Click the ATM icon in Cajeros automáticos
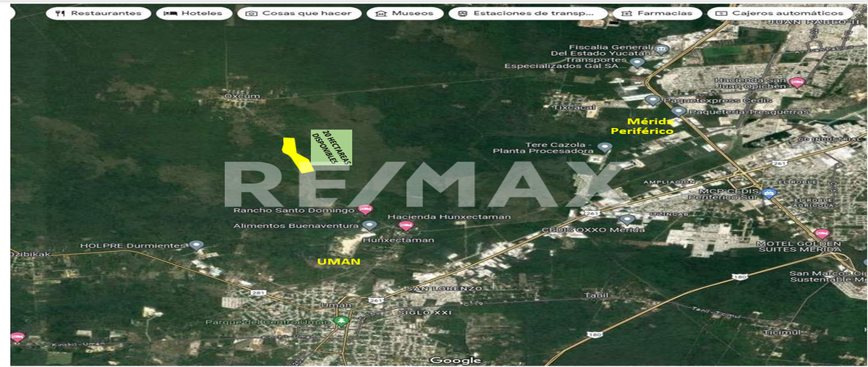868x367 pixels. tap(720, 13)
